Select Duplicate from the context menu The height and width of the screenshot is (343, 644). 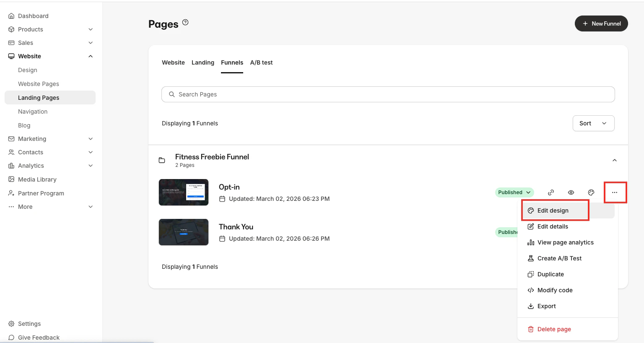point(551,274)
